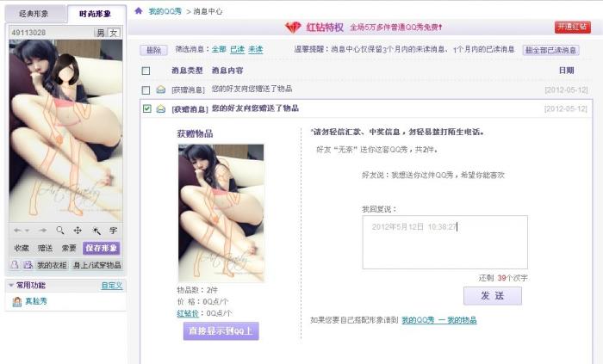This screenshot has height=364, width=603.
Task: Click the 置全部已读消息 button
Action: (x=550, y=50)
